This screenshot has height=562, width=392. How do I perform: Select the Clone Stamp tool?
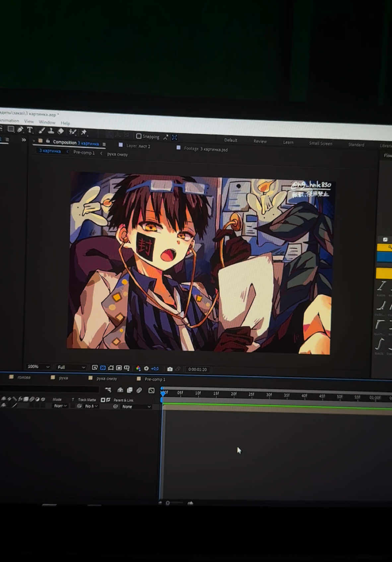51,131
